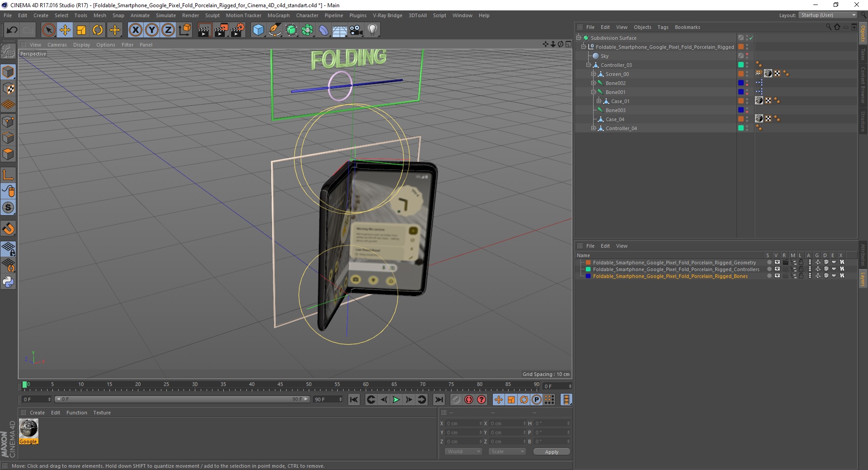The width and height of the screenshot is (868, 470).
Task: Open the Deformer objects icon
Action: pos(324,30)
